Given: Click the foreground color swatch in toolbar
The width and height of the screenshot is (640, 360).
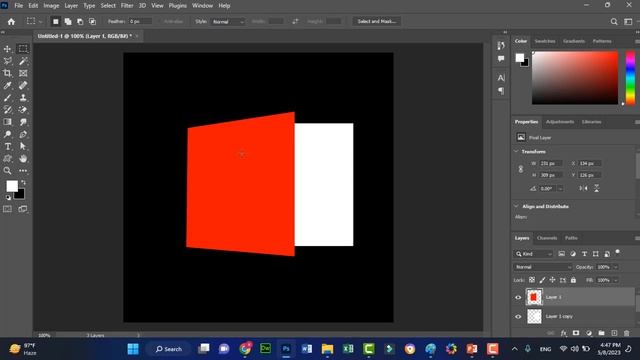Looking at the screenshot, I should pyautogui.click(x=12, y=186).
